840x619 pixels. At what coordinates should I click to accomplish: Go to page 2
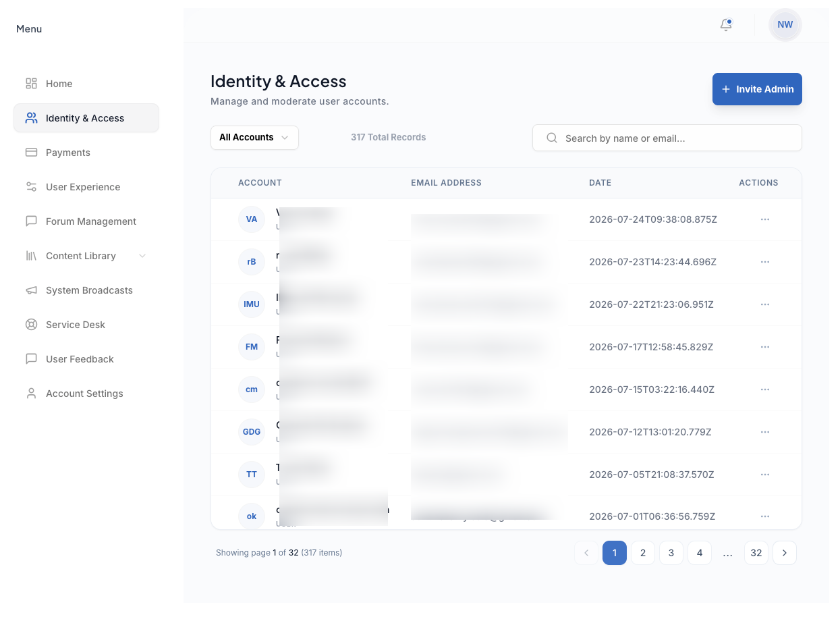(643, 553)
